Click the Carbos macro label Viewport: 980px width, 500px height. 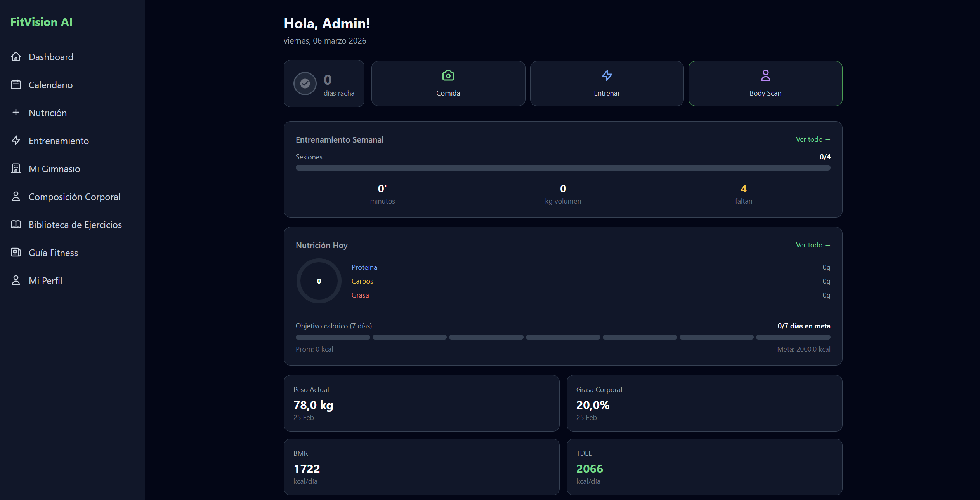pos(362,281)
